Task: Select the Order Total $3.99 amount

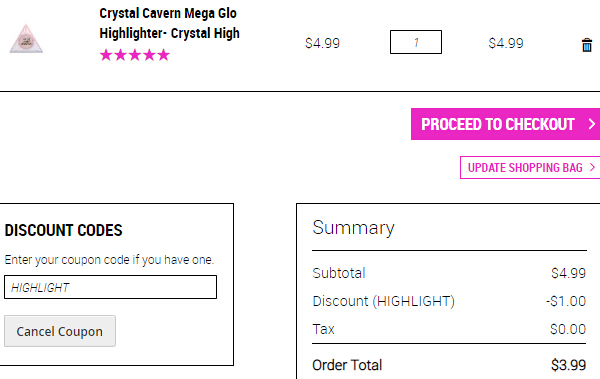Action: pos(568,365)
